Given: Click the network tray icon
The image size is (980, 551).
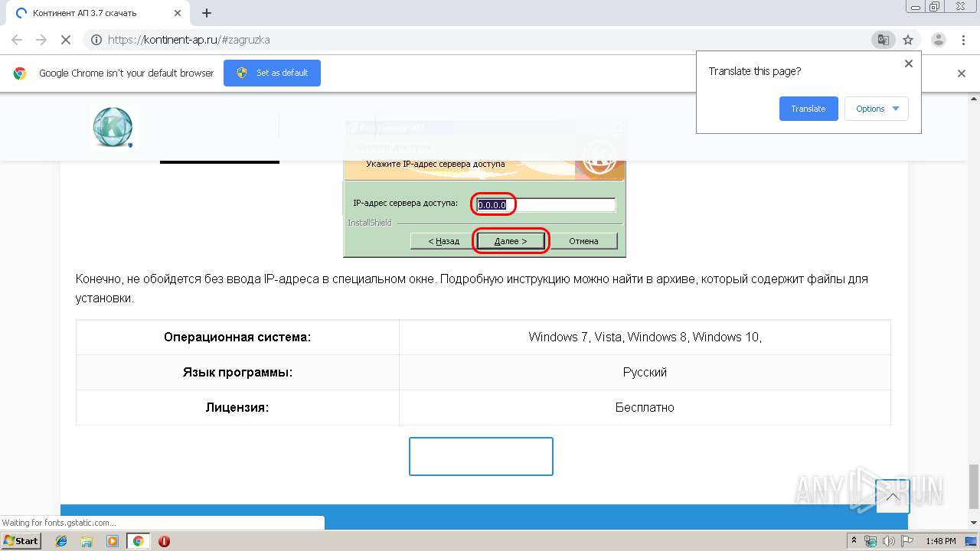Looking at the screenshot, I should 871,541.
